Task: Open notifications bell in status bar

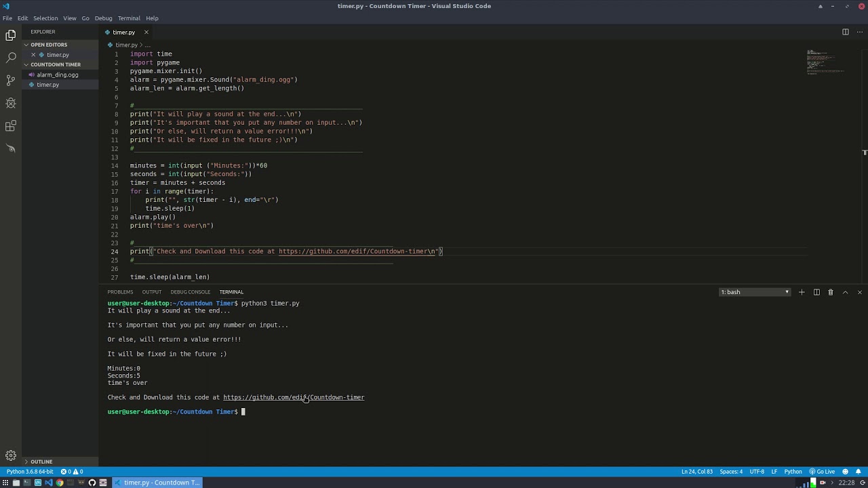Action: [859, 472]
